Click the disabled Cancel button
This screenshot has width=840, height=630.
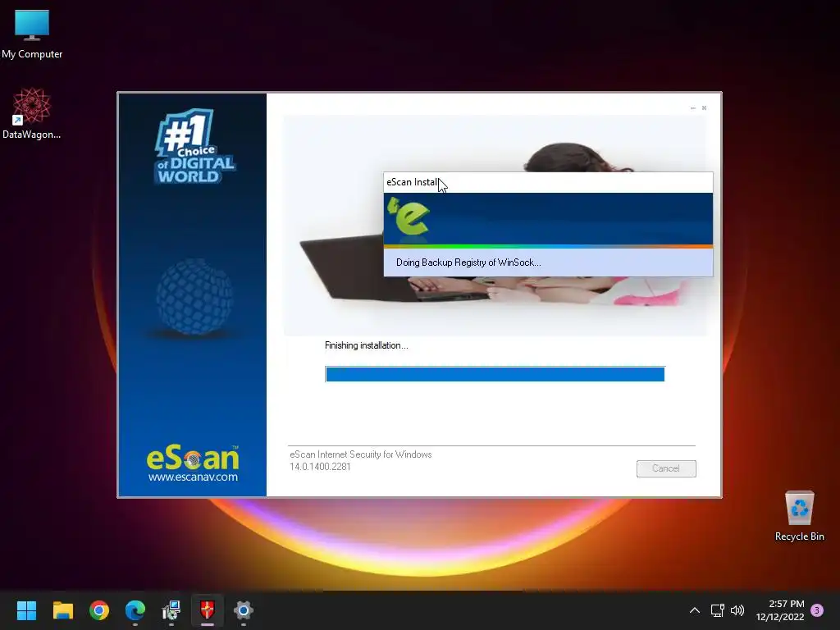click(x=666, y=468)
